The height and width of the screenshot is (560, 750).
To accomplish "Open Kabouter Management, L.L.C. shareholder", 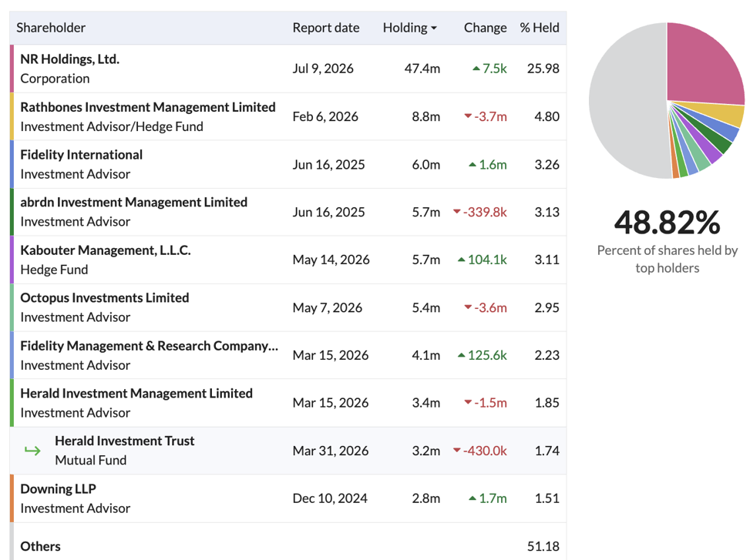I will pyautogui.click(x=106, y=250).
